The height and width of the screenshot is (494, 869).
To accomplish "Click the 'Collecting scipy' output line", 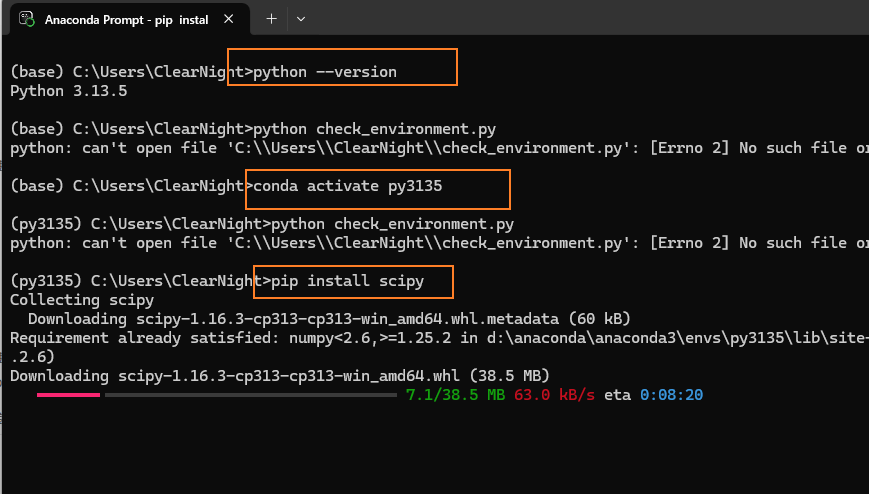I will tap(82, 300).
